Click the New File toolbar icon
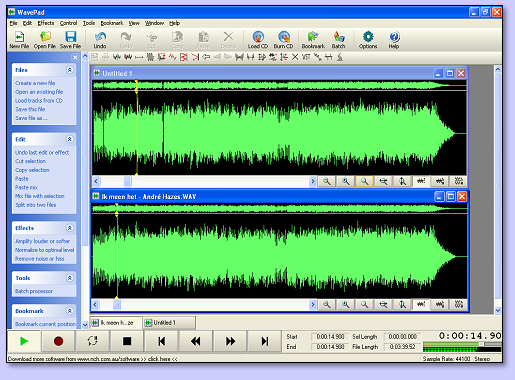The image size is (515, 380). pyautogui.click(x=19, y=40)
